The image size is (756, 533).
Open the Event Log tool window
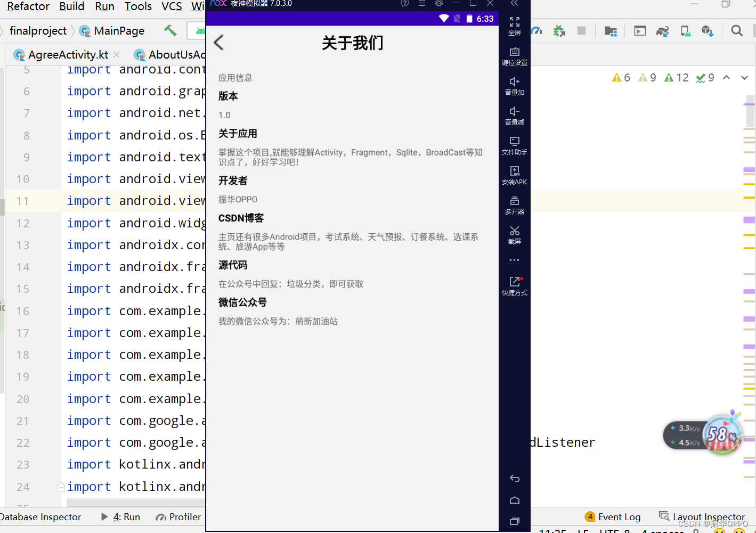click(613, 517)
